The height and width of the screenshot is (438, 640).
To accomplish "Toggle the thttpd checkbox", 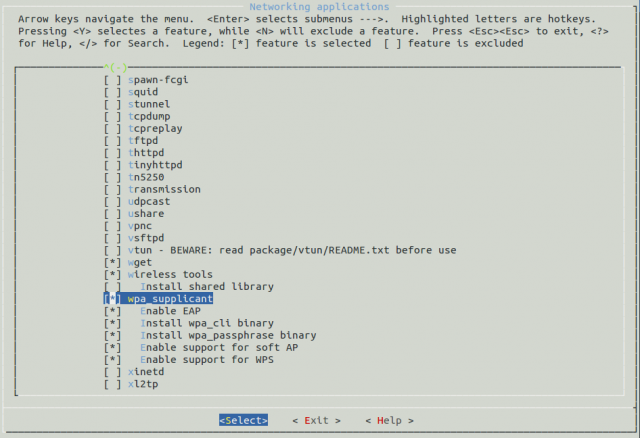I will click(112, 153).
